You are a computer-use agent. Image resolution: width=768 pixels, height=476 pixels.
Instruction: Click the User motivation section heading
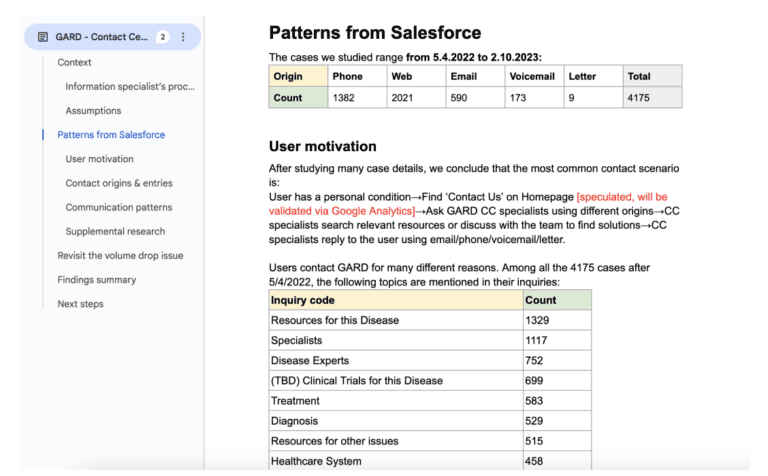click(x=322, y=146)
